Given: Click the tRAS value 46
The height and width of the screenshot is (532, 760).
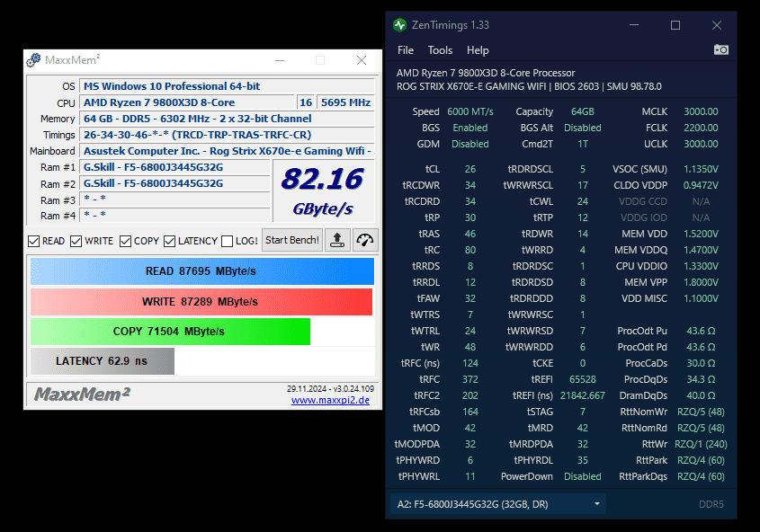Looking at the screenshot, I should (470, 234).
